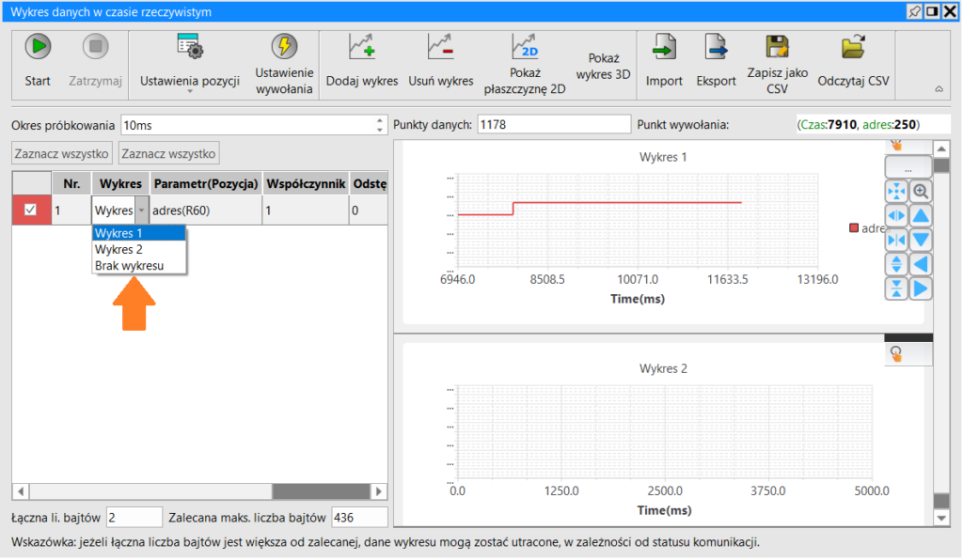
Task: Click the magnifier zoom icon beside chart
Action: tap(921, 192)
